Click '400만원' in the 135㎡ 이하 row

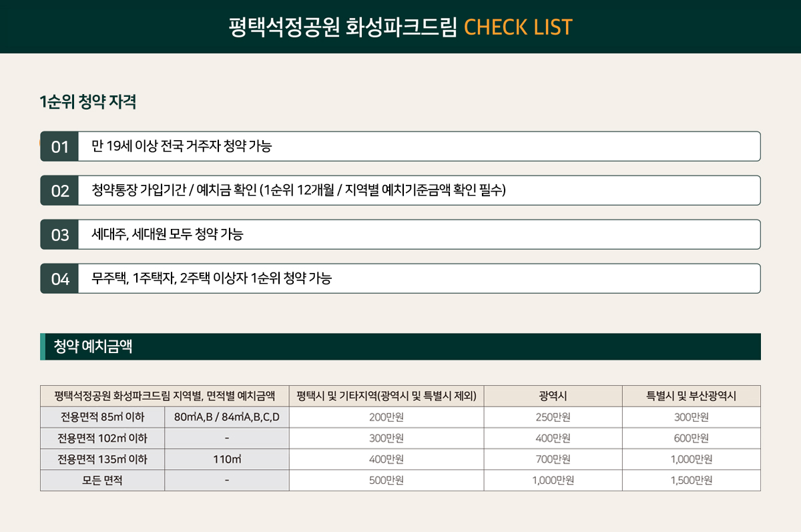click(386, 459)
